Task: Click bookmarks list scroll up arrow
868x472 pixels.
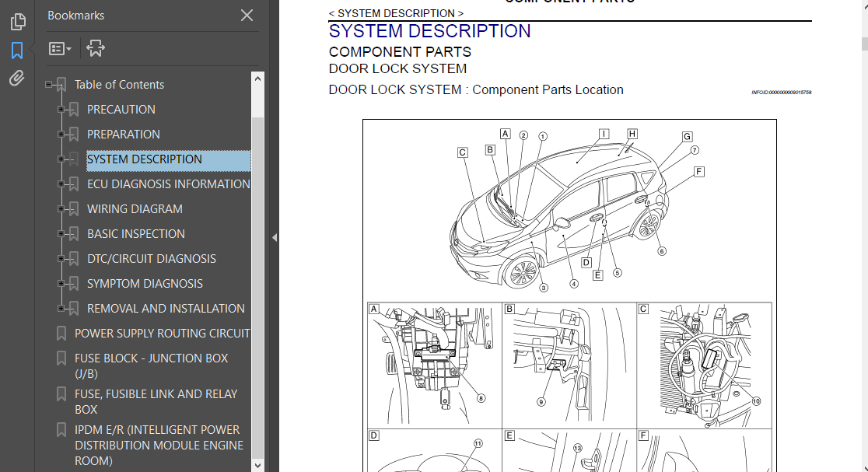Action: [257, 79]
